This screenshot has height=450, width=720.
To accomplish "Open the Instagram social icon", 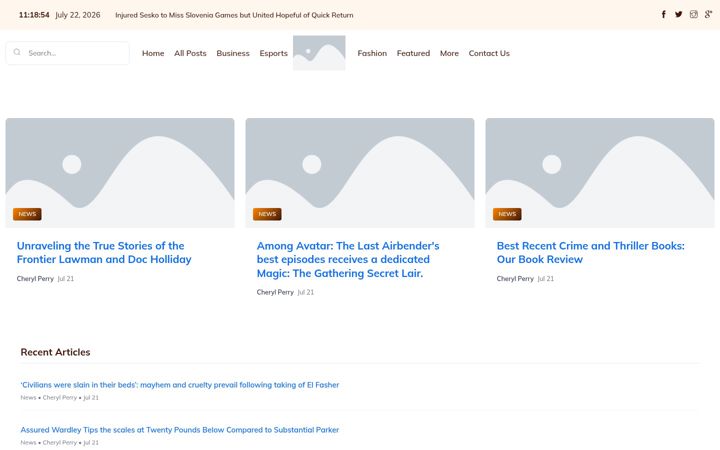I will coord(693,14).
